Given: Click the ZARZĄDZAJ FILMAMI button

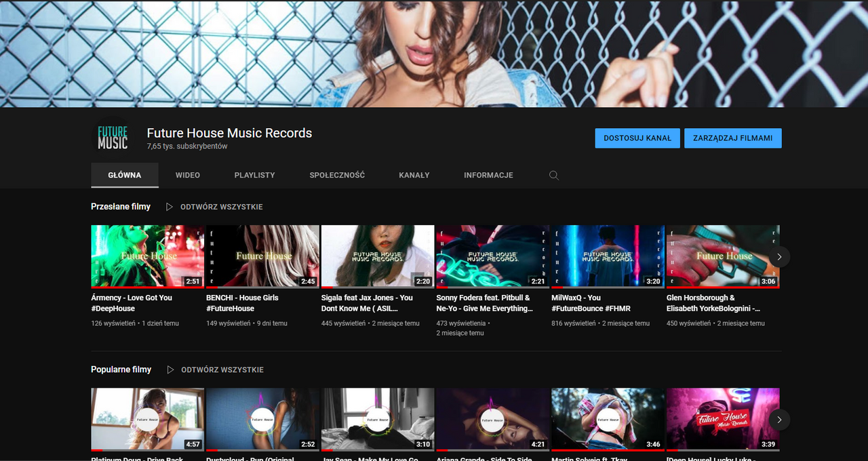Looking at the screenshot, I should [x=733, y=138].
